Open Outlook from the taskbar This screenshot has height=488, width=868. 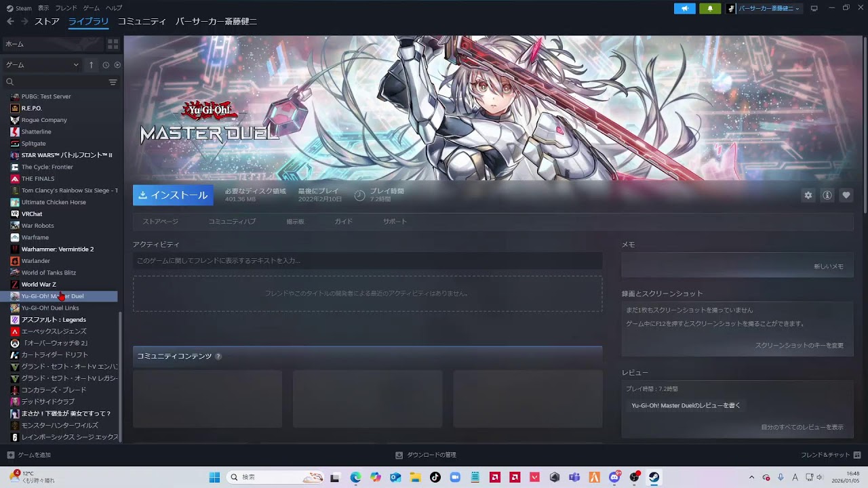pos(395,477)
